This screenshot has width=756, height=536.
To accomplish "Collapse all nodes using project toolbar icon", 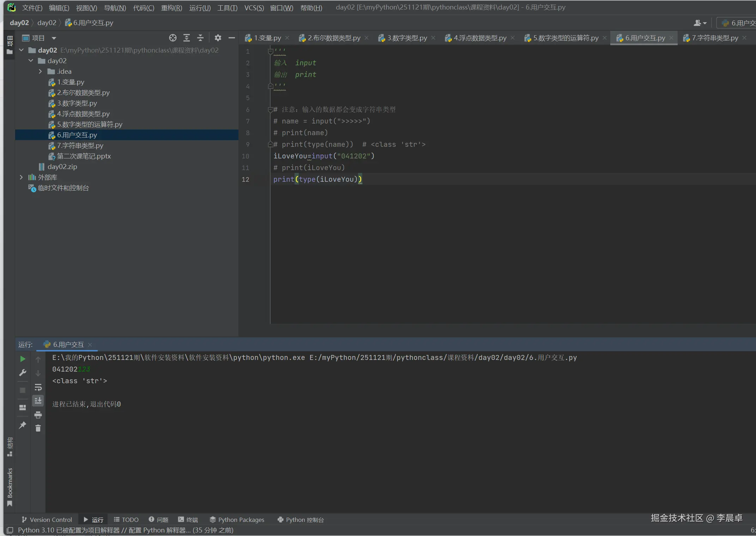I will click(x=200, y=38).
